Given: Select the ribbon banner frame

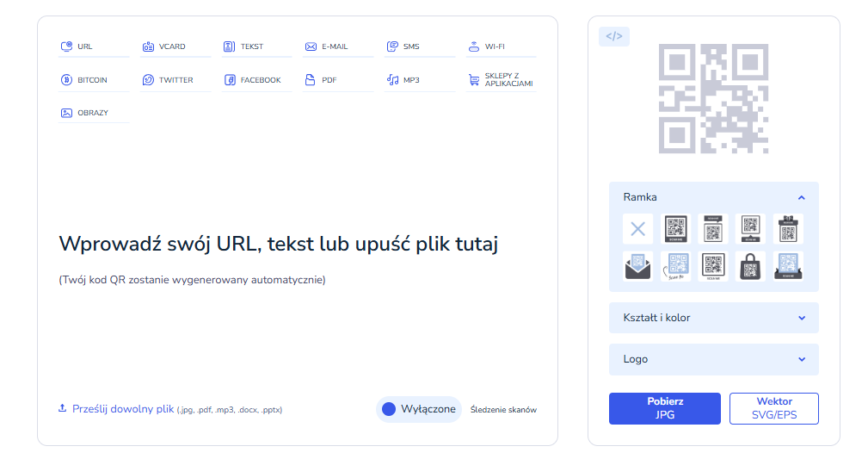Looking at the screenshot, I should pos(788,266).
